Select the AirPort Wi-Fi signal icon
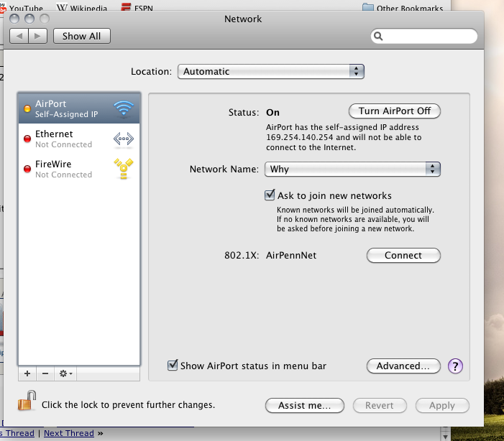 [124, 108]
